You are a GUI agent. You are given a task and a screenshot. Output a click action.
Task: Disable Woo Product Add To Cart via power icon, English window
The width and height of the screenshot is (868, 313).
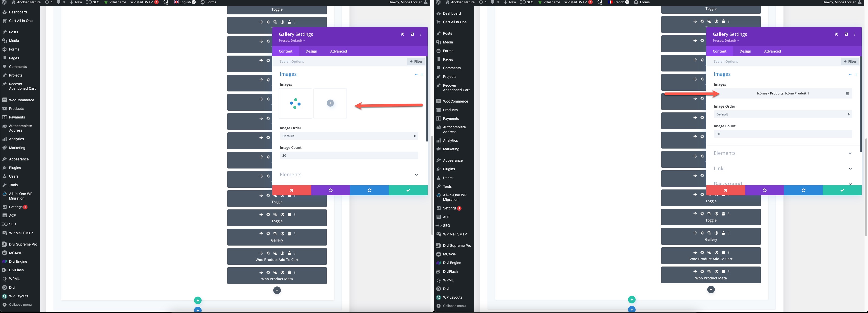click(x=282, y=253)
